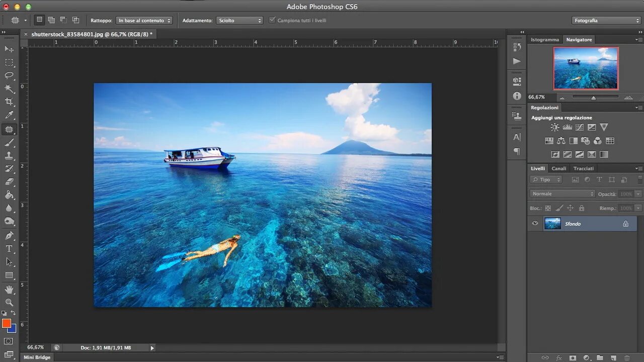This screenshot has height=362, width=644.
Task: Create a new layer from Layers panel footer
Action: [613, 357]
